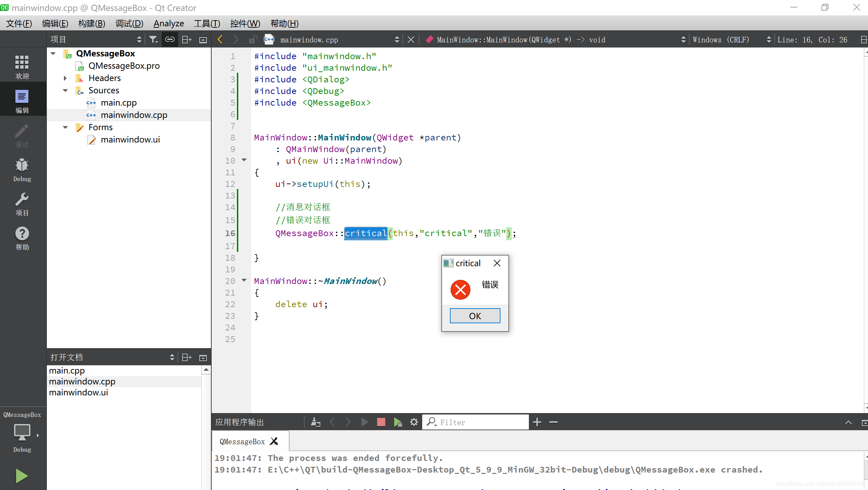Select the mainwindow.cpp tab in open documents
The height and width of the screenshot is (490, 868).
82,381
